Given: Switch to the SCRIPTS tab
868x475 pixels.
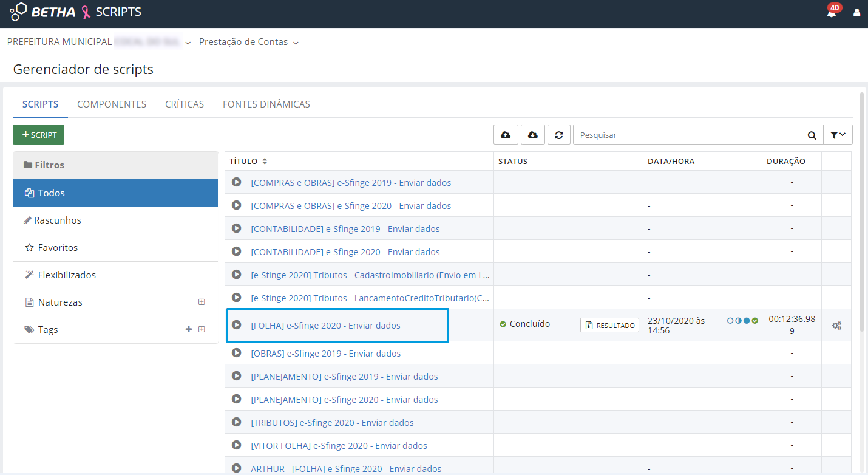Looking at the screenshot, I should click(x=41, y=104).
